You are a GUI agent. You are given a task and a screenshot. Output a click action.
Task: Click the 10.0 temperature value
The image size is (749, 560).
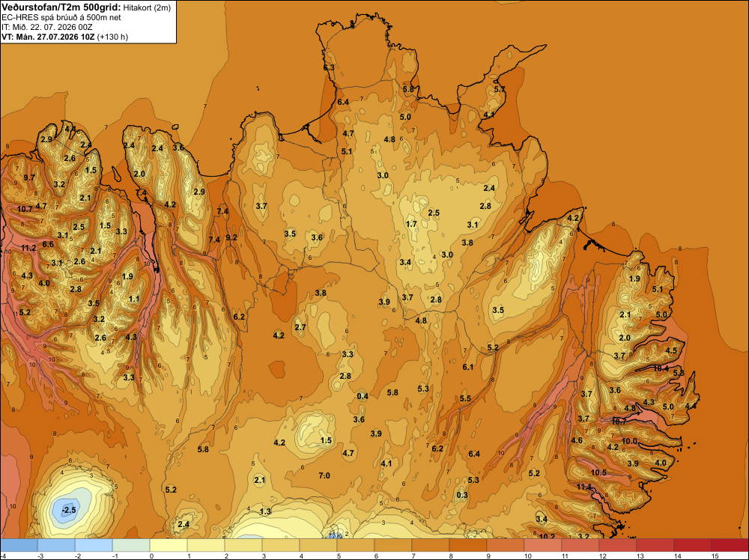(x=629, y=441)
